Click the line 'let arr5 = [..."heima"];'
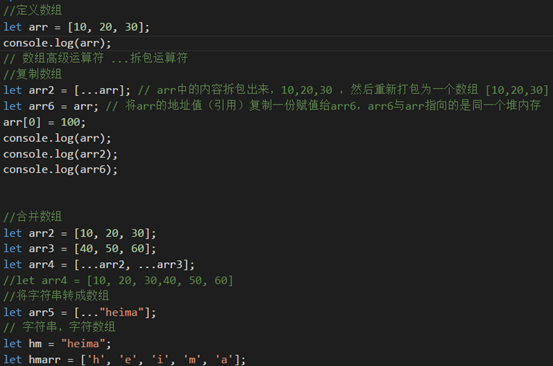The width and height of the screenshot is (553, 366). [x=79, y=312]
